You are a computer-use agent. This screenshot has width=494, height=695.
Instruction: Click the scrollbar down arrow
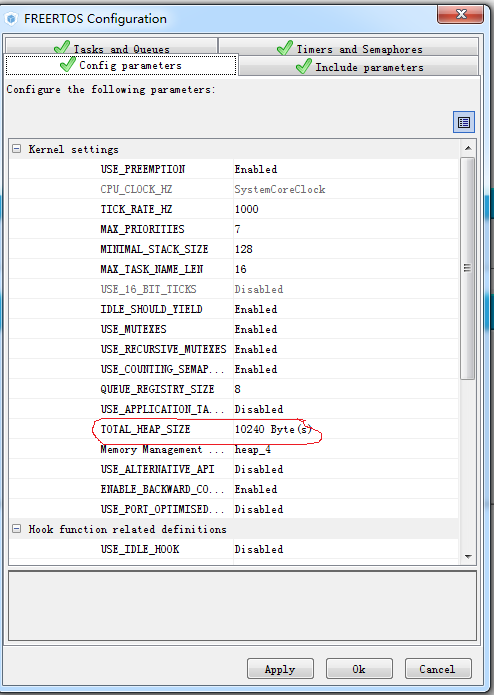tap(468, 557)
